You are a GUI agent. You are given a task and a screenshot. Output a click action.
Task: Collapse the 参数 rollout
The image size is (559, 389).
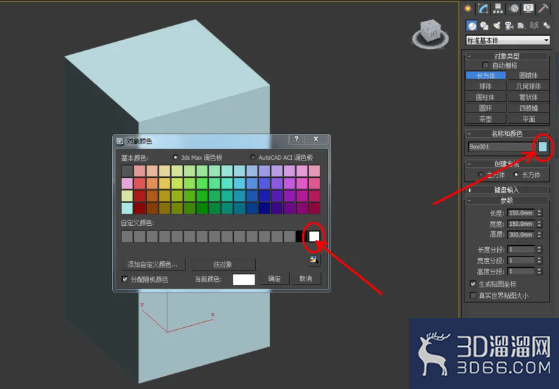507,201
